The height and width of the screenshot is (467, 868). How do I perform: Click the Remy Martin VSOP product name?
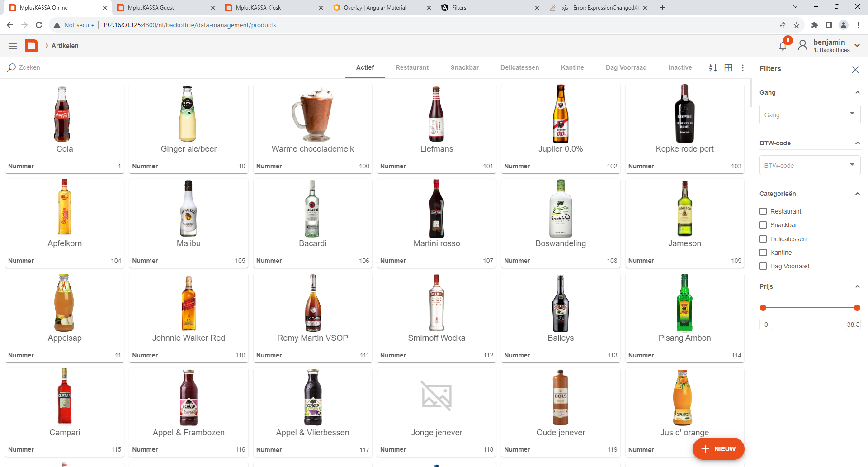click(312, 338)
